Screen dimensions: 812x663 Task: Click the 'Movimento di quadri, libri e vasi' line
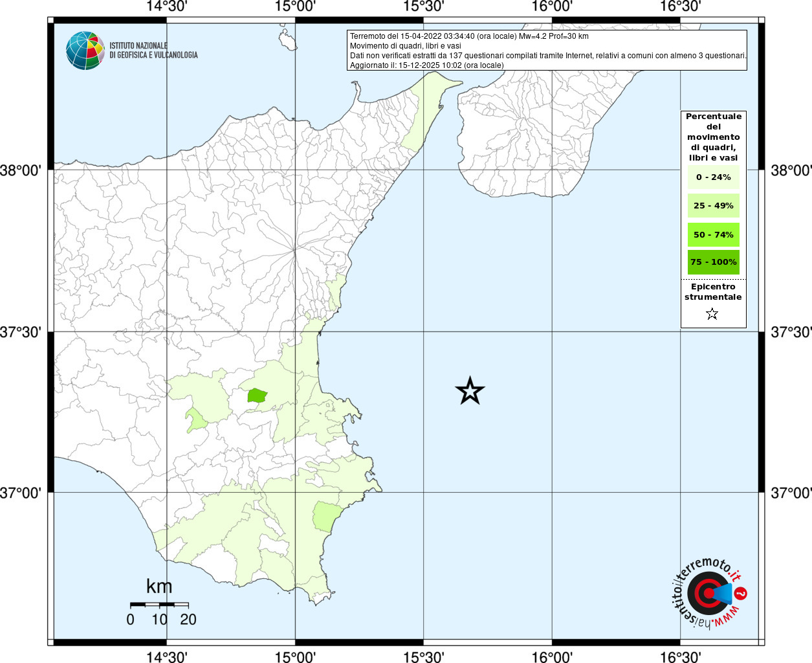[406, 46]
